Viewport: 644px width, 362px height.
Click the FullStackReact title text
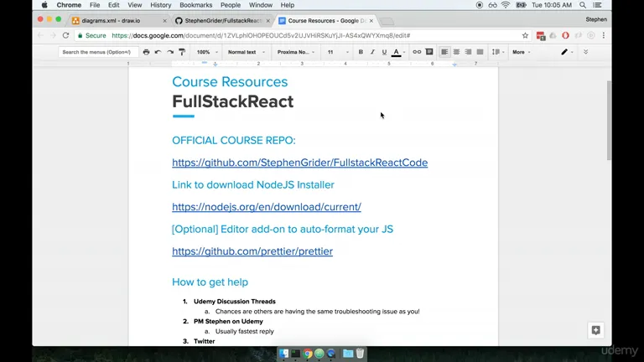tap(233, 101)
